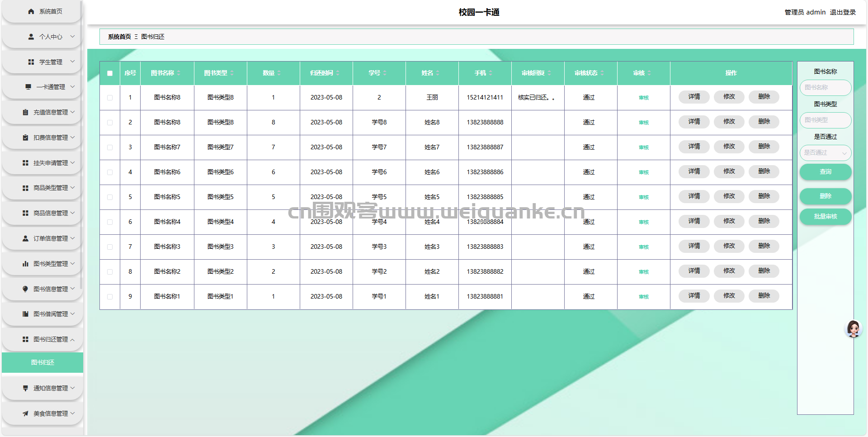Click 审核 link for row 学号6
Image resolution: width=868 pixels, height=437 pixels.
pos(644,172)
